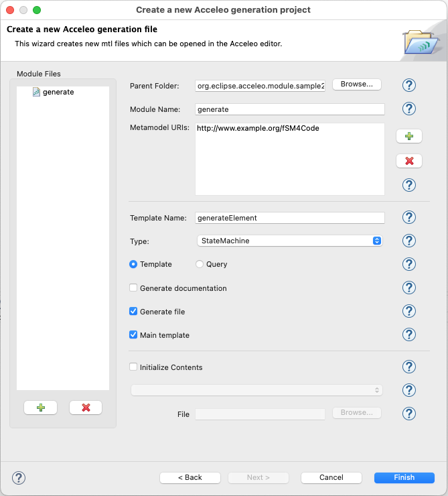This screenshot has height=496, width=448.
Task: Open help for Parent Folder field
Action: coord(408,85)
